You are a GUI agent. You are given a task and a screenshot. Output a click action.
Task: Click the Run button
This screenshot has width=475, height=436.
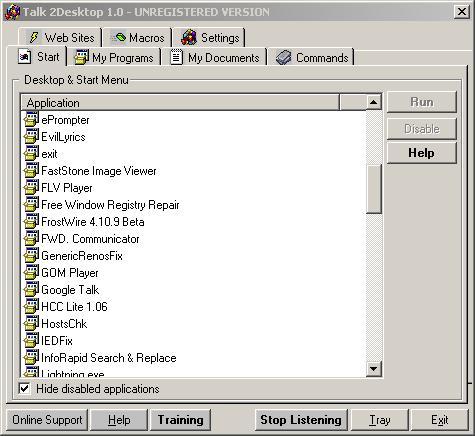(x=422, y=102)
